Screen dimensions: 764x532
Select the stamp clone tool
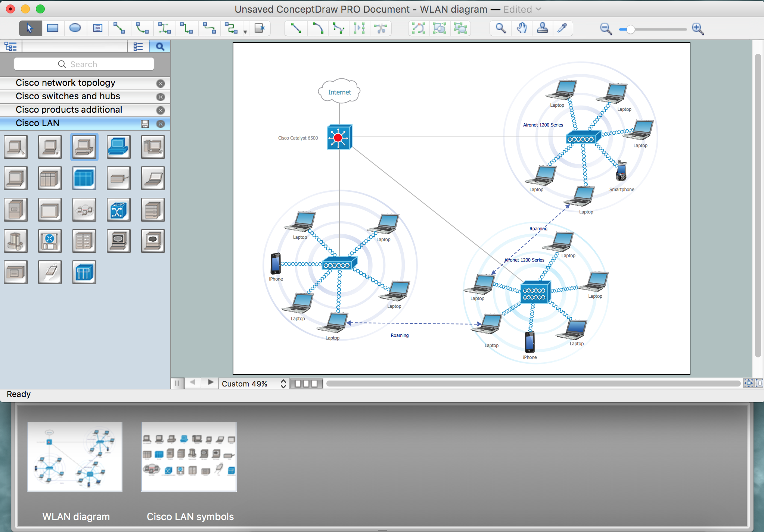coord(542,28)
